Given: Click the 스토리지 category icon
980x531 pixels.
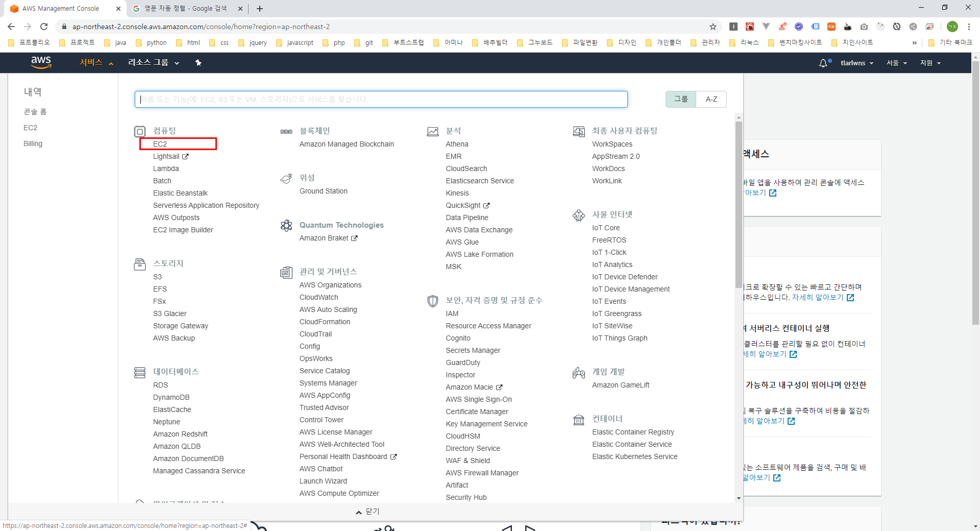Looking at the screenshot, I should pyautogui.click(x=140, y=264).
